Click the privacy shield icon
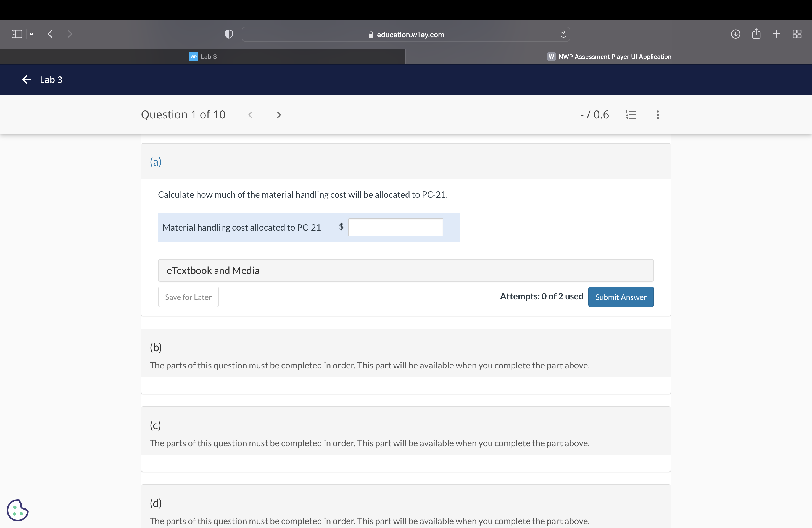 point(229,34)
